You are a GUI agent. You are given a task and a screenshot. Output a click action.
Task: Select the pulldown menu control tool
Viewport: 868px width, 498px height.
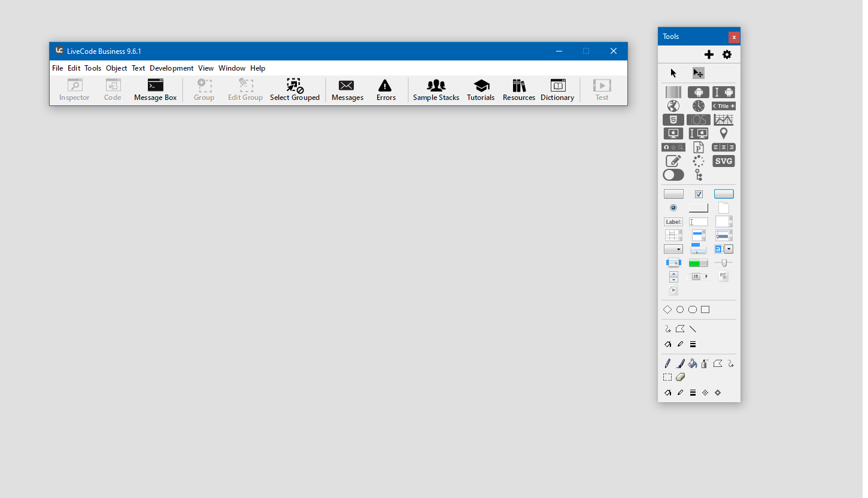point(698,249)
